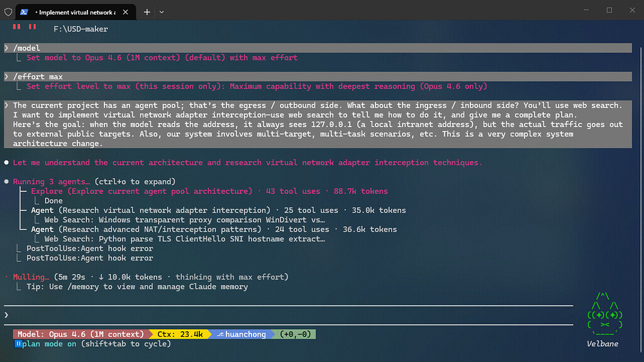The width and height of the screenshot is (644, 362).
Task: Click the PowerShell icon on the tab
Action: (x=25, y=12)
